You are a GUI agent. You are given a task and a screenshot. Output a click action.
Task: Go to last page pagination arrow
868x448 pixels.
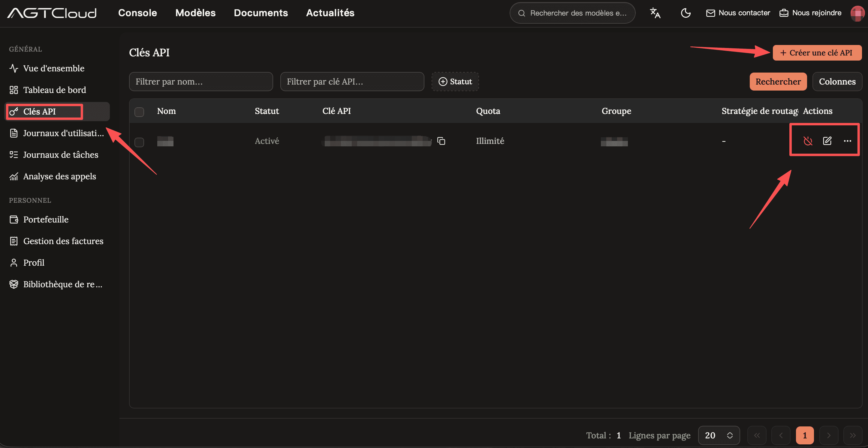[852, 435]
